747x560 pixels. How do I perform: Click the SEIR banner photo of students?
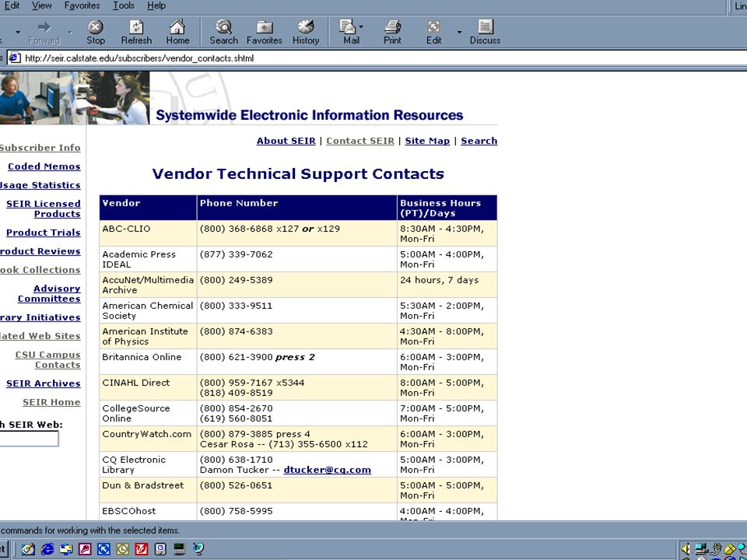(75, 98)
